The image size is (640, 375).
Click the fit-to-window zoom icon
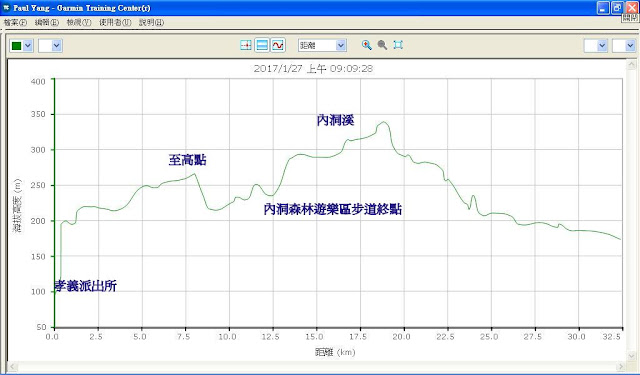[398, 45]
